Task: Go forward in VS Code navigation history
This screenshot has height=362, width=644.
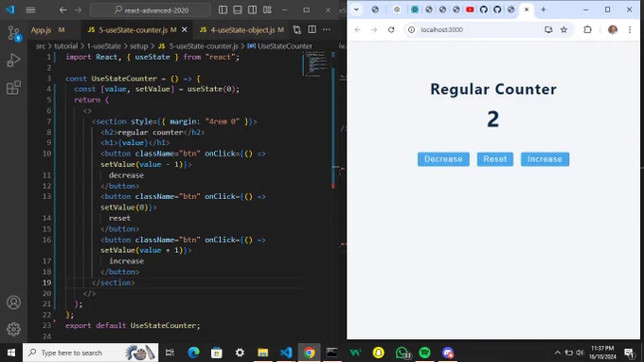Action: [78, 9]
